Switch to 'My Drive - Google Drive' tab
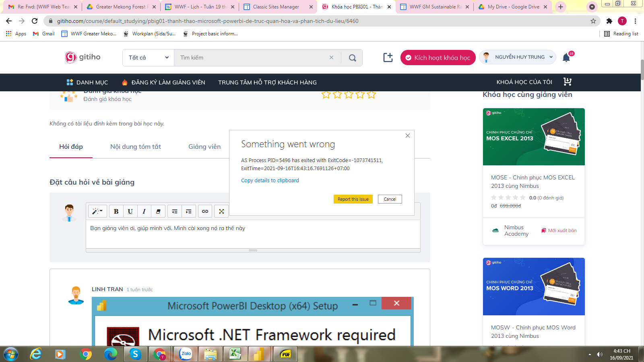644x362 pixels. [513, 7]
